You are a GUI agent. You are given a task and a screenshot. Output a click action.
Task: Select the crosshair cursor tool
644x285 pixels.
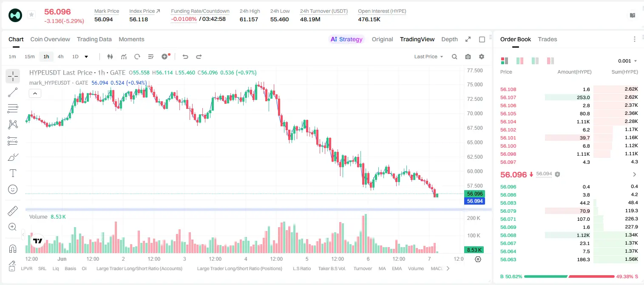click(13, 77)
